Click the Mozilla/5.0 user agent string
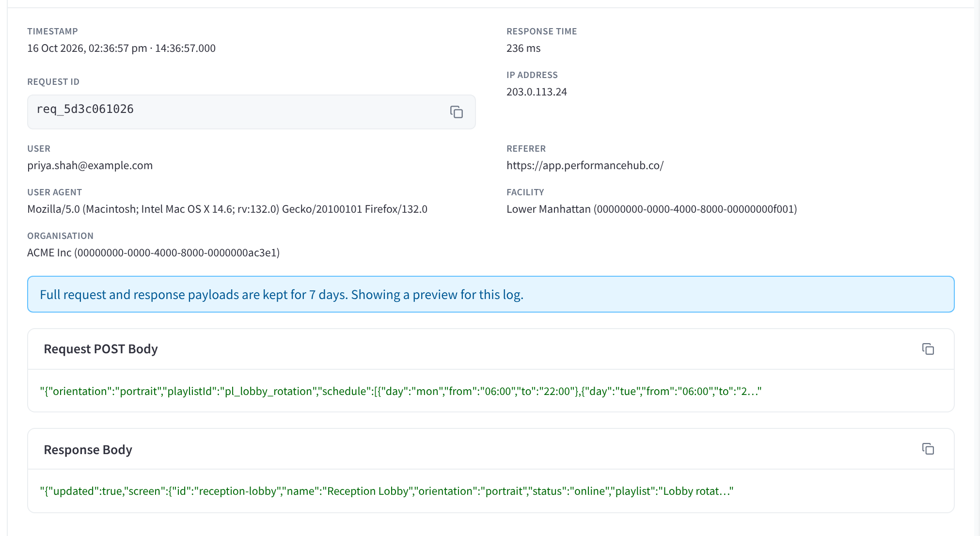 pos(227,209)
